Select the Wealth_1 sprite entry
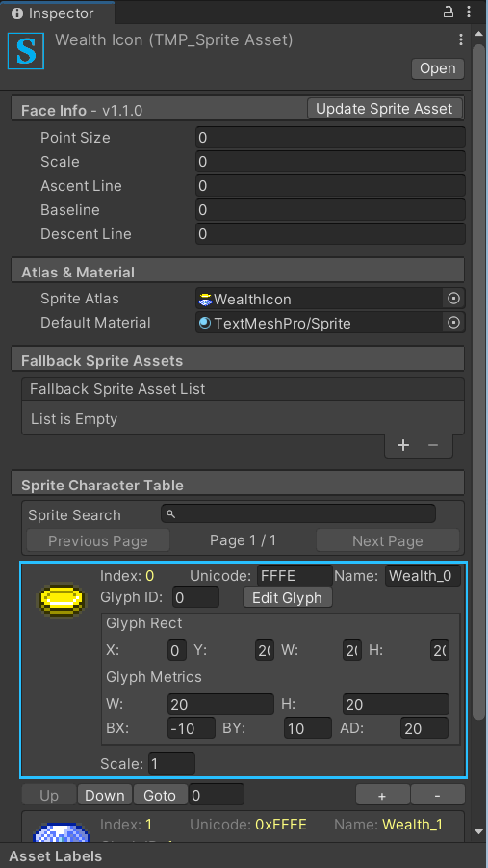This screenshot has width=488, height=868. click(244, 826)
